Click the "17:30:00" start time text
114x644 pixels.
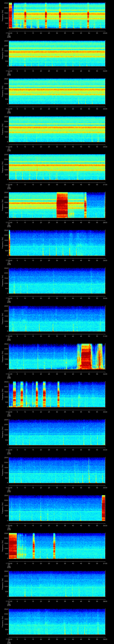click(9, 336)
